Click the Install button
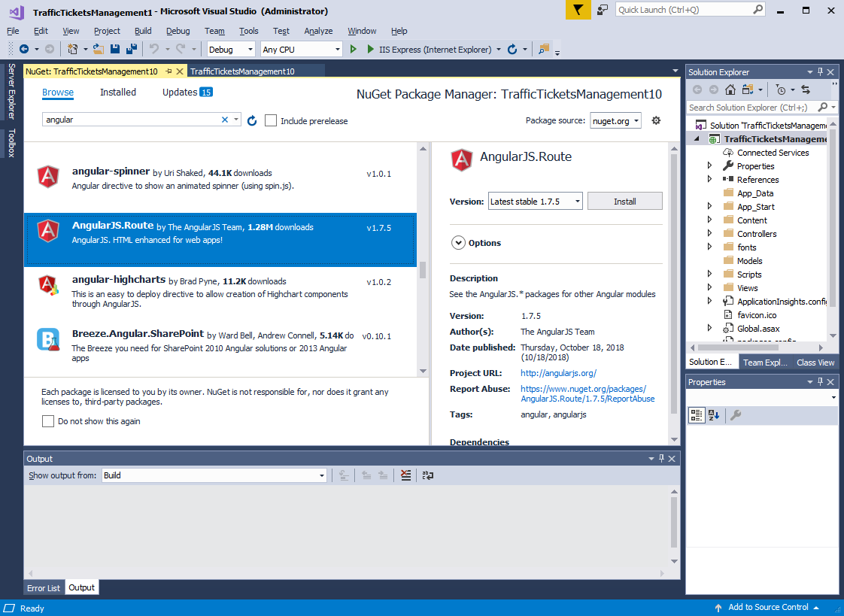The height and width of the screenshot is (616, 844). coord(624,202)
